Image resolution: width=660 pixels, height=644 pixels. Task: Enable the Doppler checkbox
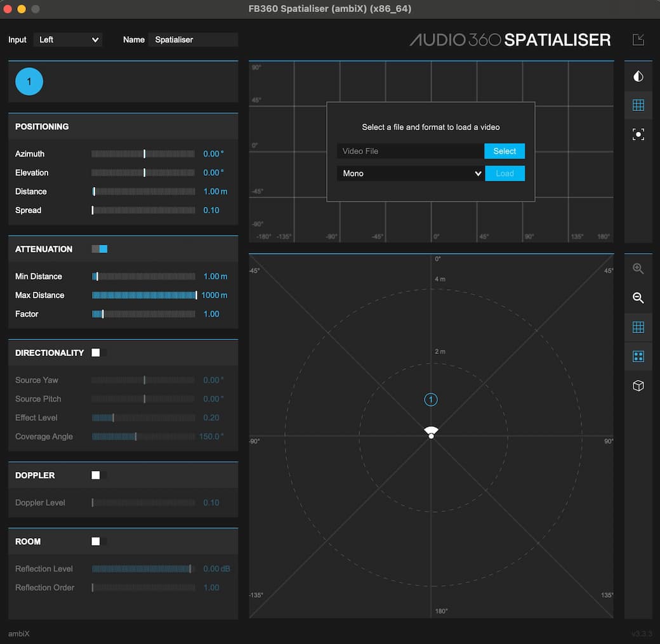point(96,475)
